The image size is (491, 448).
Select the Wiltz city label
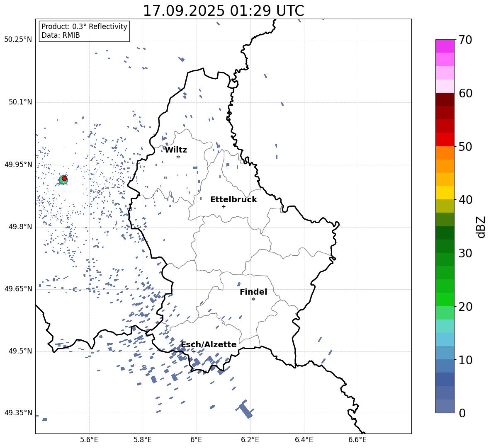tap(176, 150)
